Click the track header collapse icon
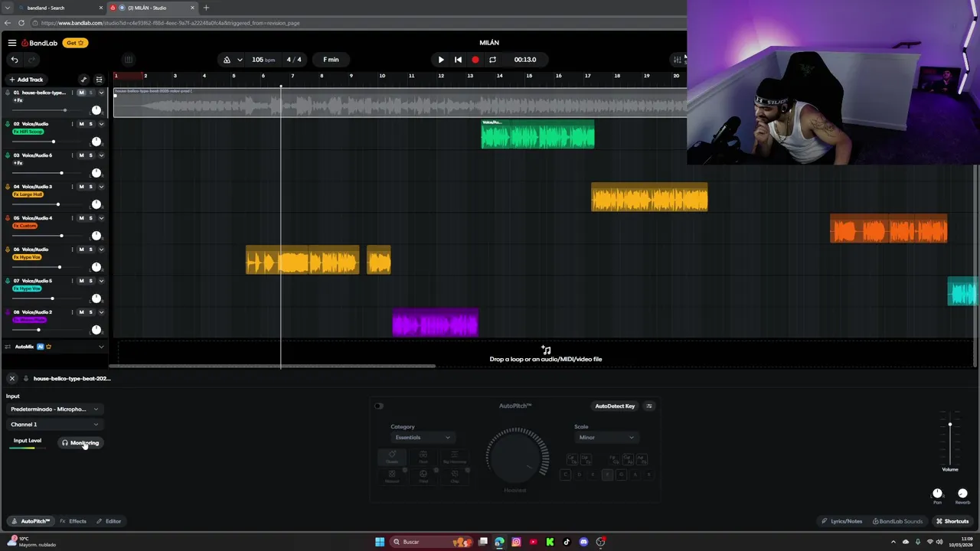 point(99,80)
